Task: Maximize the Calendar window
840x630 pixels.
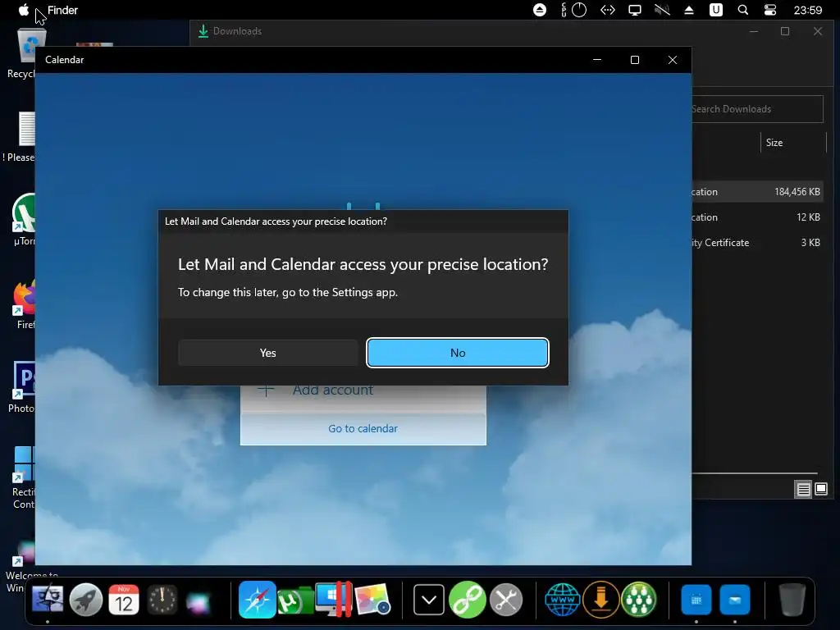Action: 635,60
